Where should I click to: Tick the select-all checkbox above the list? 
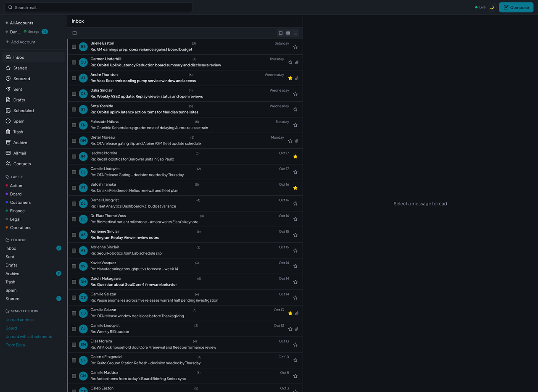[74, 33]
